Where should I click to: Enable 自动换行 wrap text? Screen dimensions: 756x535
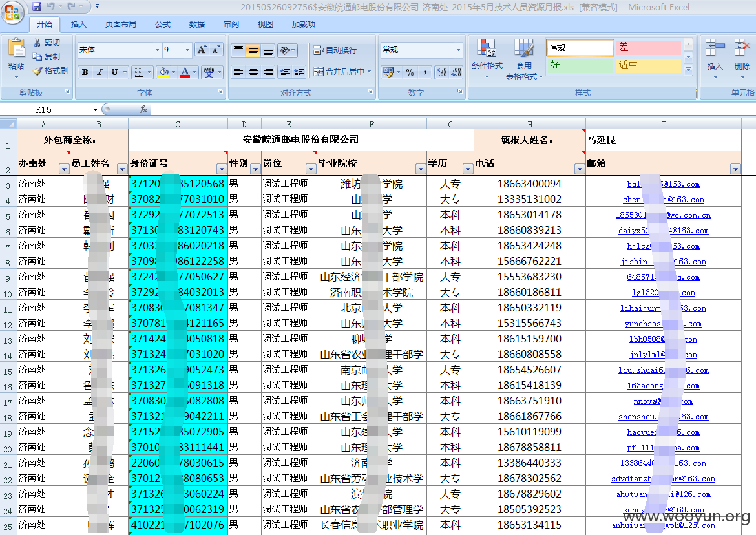335,50
